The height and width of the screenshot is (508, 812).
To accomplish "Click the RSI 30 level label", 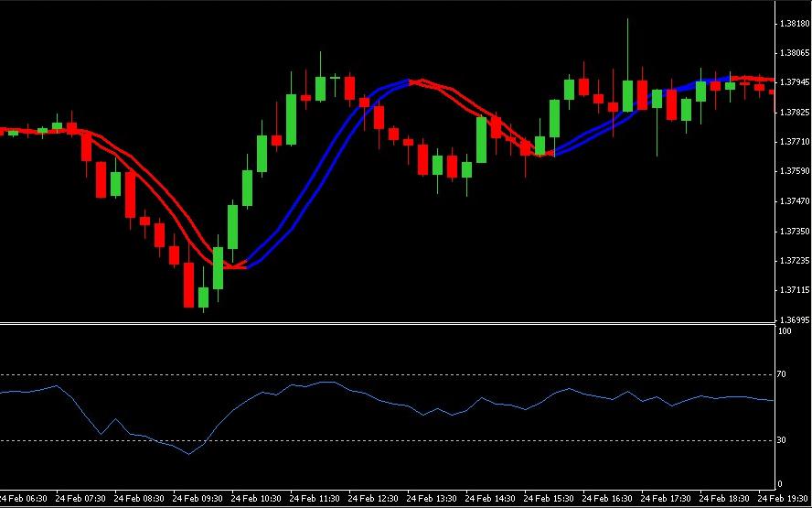I will 782,440.
